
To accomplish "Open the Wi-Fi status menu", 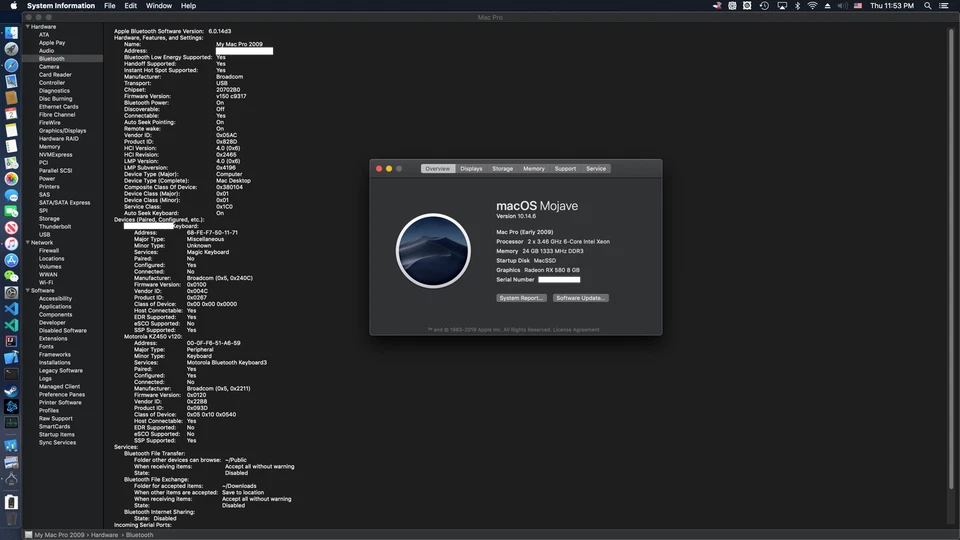I will 812,6.
